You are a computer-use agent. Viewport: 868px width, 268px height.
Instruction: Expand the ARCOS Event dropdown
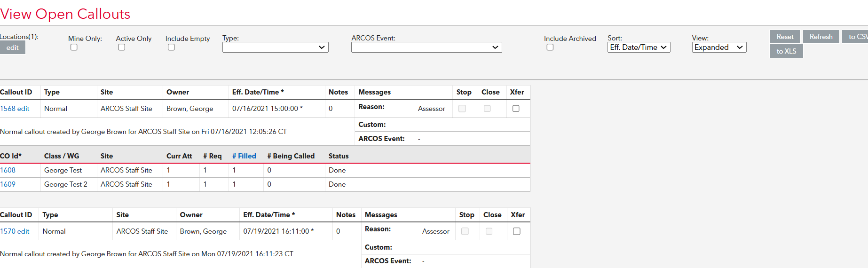pyautogui.click(x=426, y=47)
